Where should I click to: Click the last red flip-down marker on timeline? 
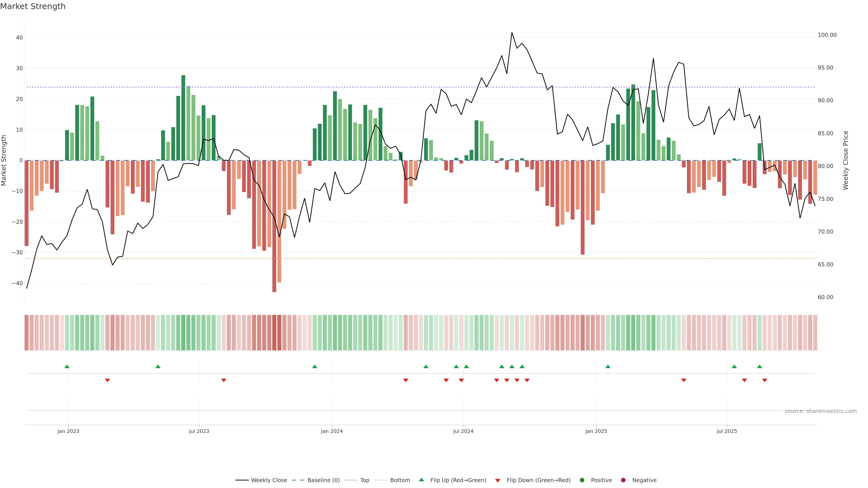[764, 380]
